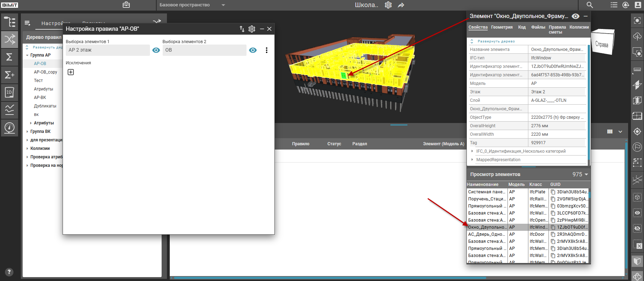This screenshot has height=281, width=644.
Task: Click the search magnifier icon in top bar
Action: pyautogui.click(x=590, y=5)
